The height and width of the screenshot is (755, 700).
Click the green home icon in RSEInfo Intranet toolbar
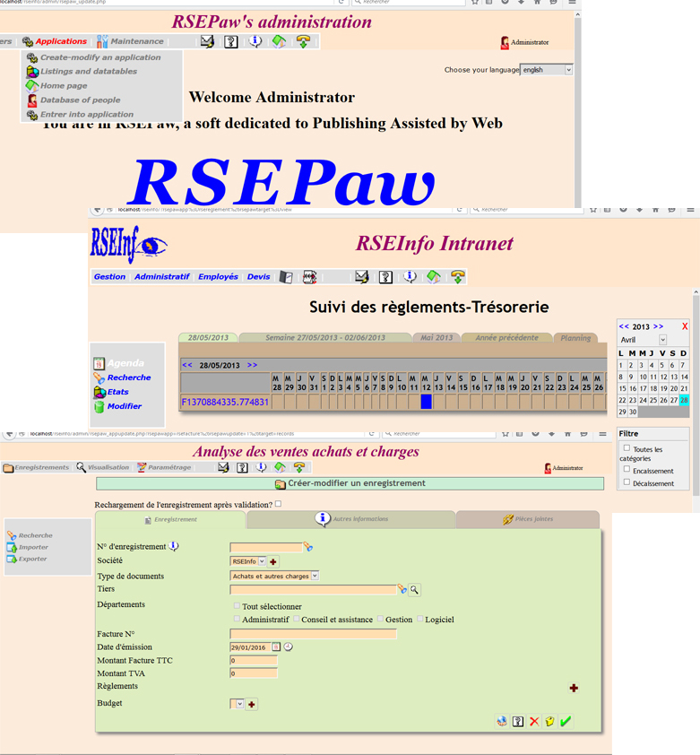(x=434, y=277)
